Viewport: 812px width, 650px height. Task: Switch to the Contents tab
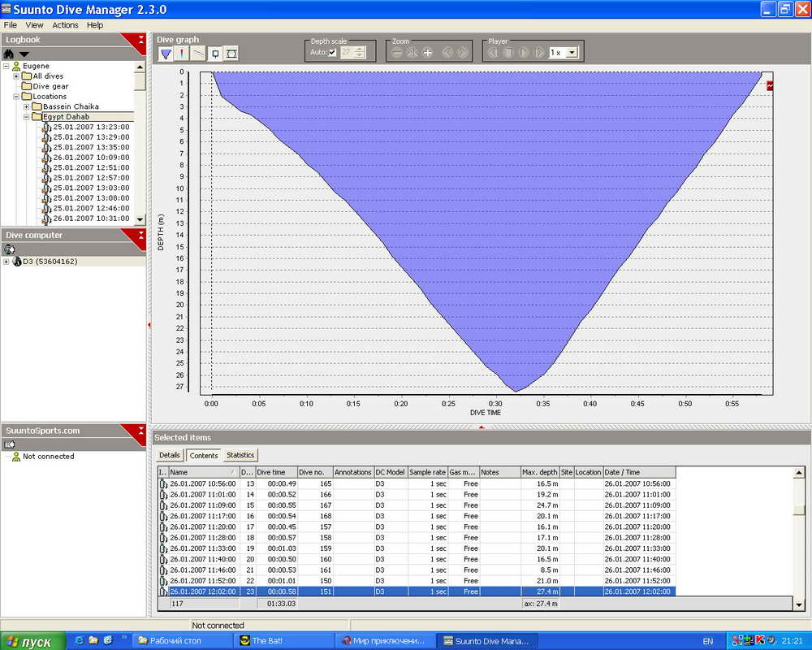tap(204, 455)
